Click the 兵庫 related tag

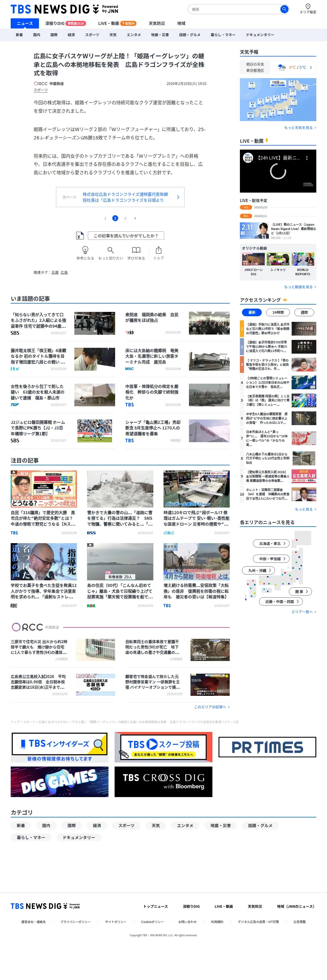[x=55, y=272]
